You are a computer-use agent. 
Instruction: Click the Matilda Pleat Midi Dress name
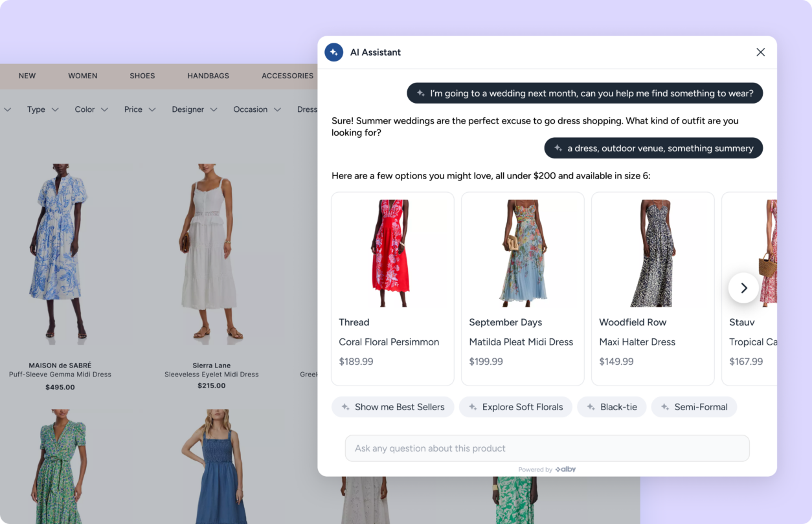pyautogui.click(x=521, y=342)
